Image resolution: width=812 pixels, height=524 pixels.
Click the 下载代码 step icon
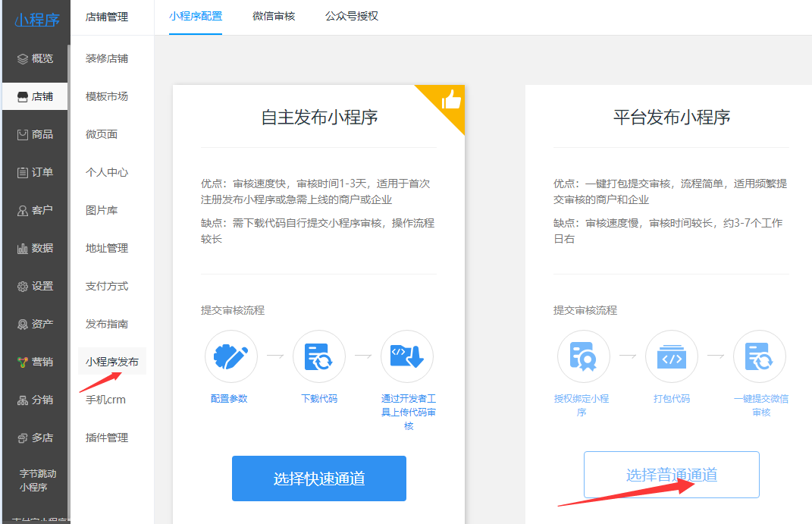point(318,356)
